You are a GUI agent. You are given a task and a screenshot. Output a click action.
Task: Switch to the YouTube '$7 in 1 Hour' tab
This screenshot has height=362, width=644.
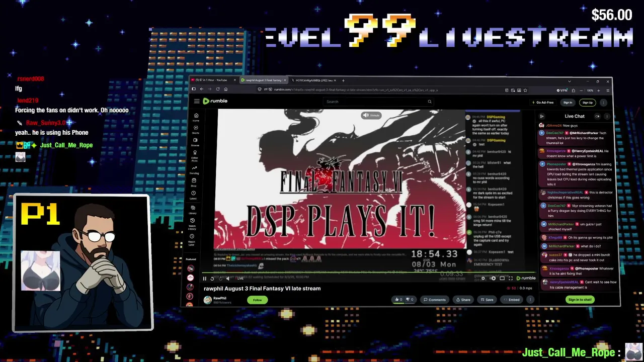(x=213, y=80)
